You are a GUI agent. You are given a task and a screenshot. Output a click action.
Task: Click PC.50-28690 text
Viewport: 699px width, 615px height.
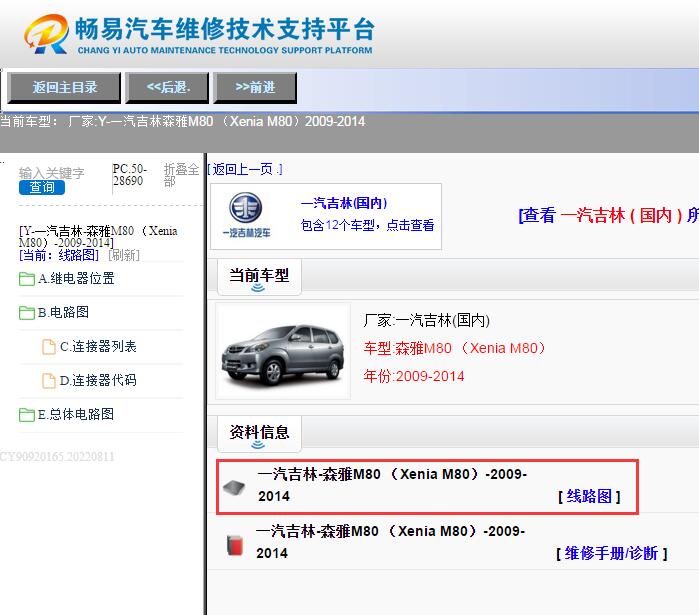(x=130, y=175)
